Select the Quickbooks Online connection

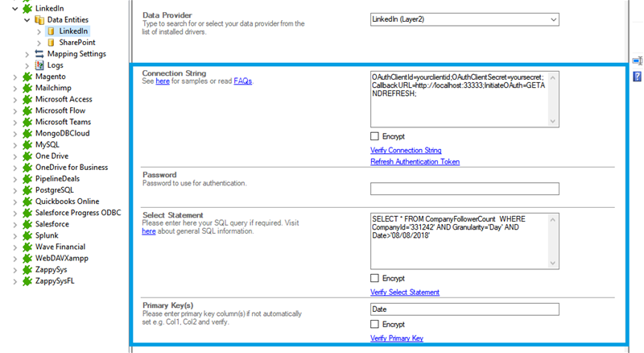(68, 201)
